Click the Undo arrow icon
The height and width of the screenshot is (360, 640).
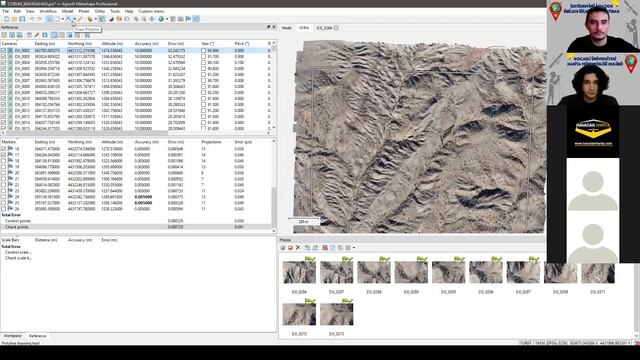tap(32, 19)
